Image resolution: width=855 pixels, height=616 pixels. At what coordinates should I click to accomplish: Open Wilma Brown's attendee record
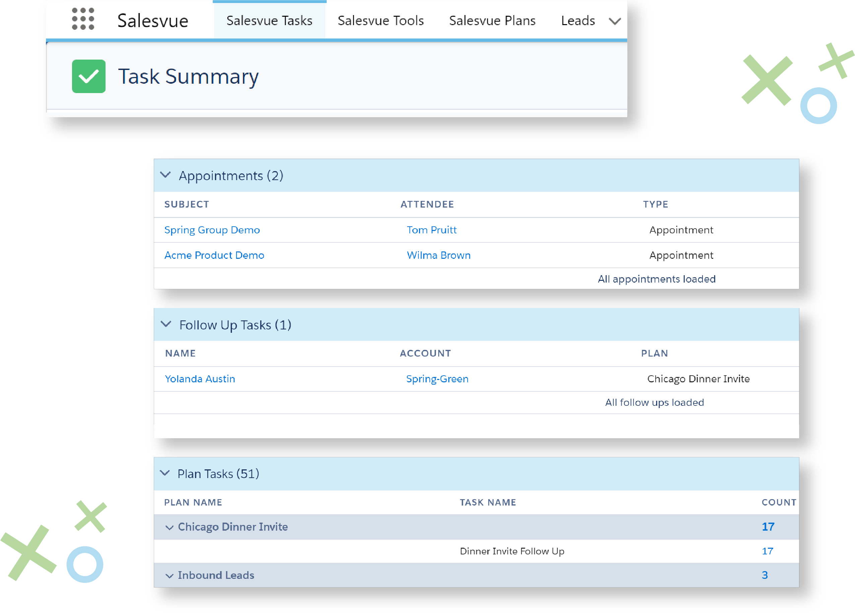click(439, 255)
